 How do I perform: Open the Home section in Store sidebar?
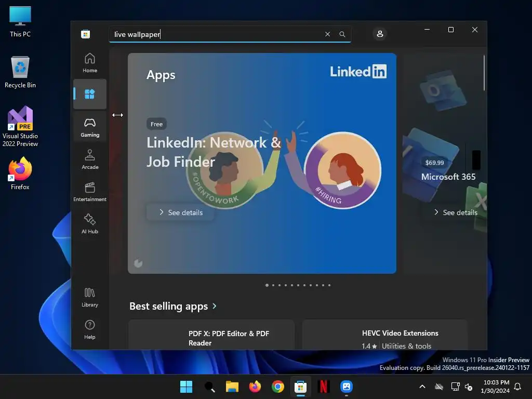[x=89, y=63]
